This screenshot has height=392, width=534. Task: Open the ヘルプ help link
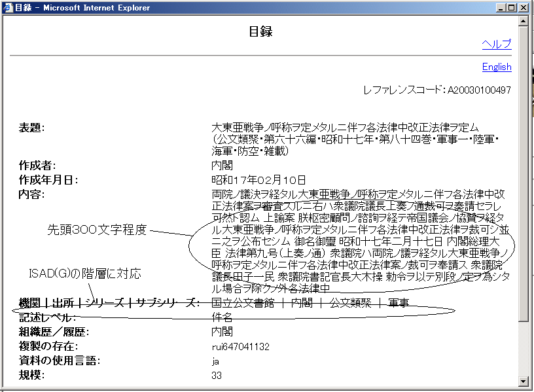pyautogui.click(x=496, y=44)
